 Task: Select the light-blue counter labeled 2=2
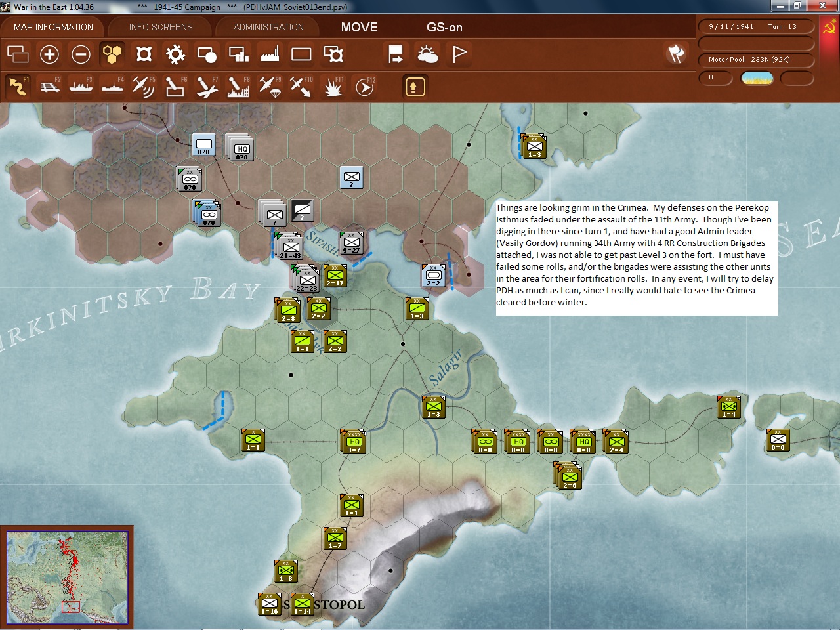(x=433, y=276)
